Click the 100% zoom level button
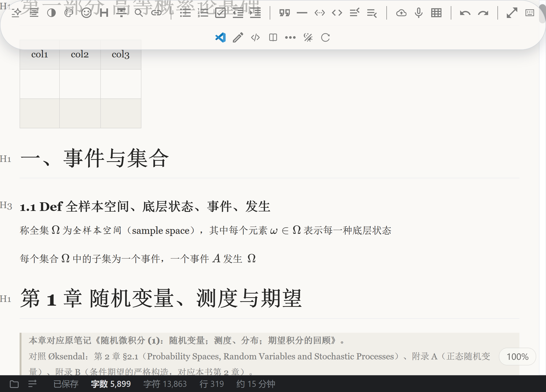 [x=518, y=357]
